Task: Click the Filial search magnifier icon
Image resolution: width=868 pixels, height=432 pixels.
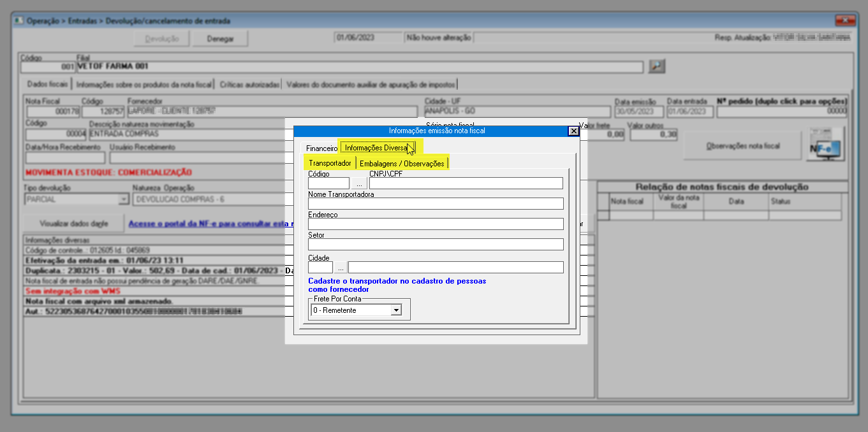Action: tap(656, 66)
